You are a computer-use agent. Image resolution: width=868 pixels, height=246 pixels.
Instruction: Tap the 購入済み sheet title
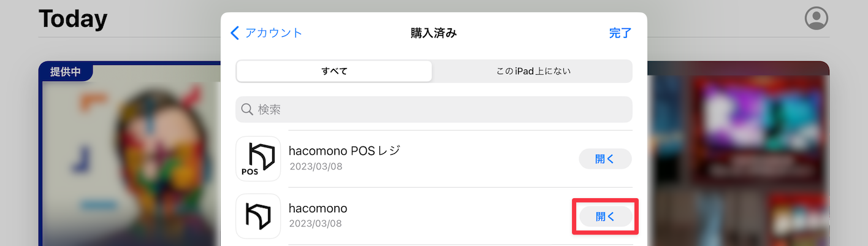tap(434, 33)
